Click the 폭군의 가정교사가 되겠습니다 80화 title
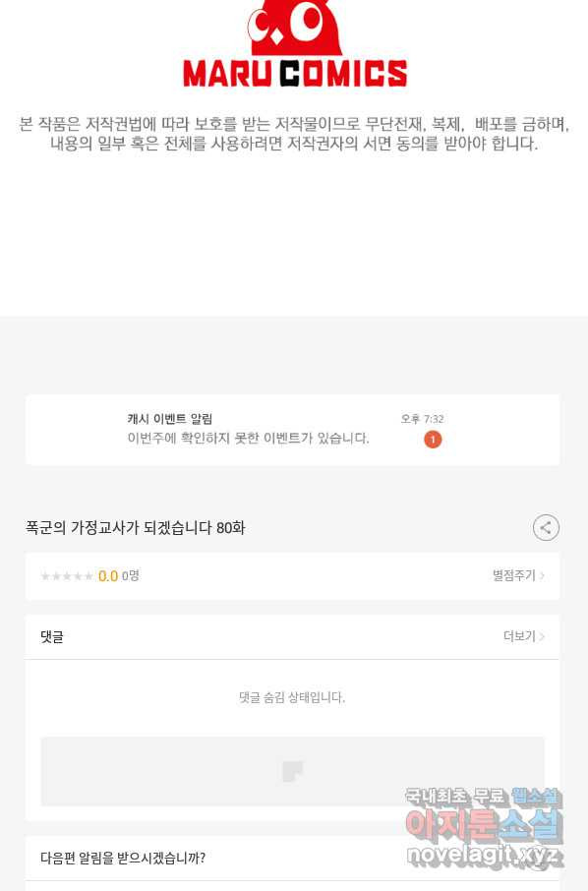588x891 pixels. [x=136, y=528]
